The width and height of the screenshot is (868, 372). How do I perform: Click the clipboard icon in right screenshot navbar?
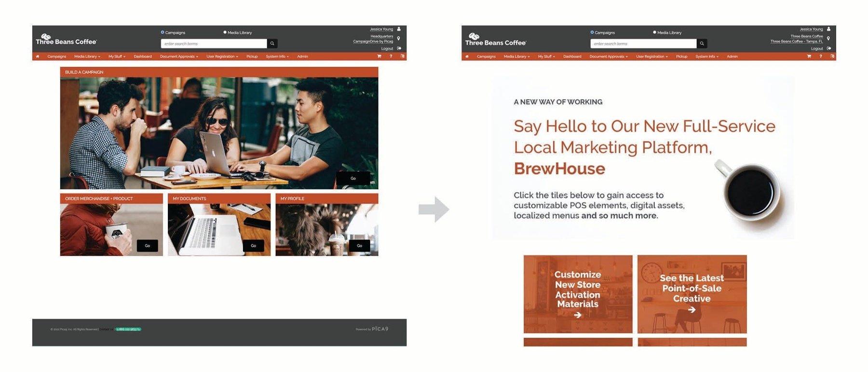[832, 56]
